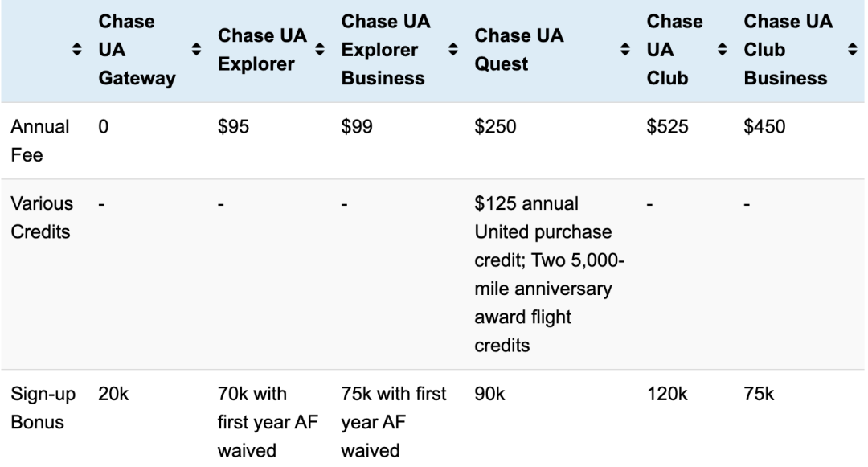The width and height of the screenshot is (868, 467).
Task: Click the Chase UA Club Business header
Action: click(788, 50)
